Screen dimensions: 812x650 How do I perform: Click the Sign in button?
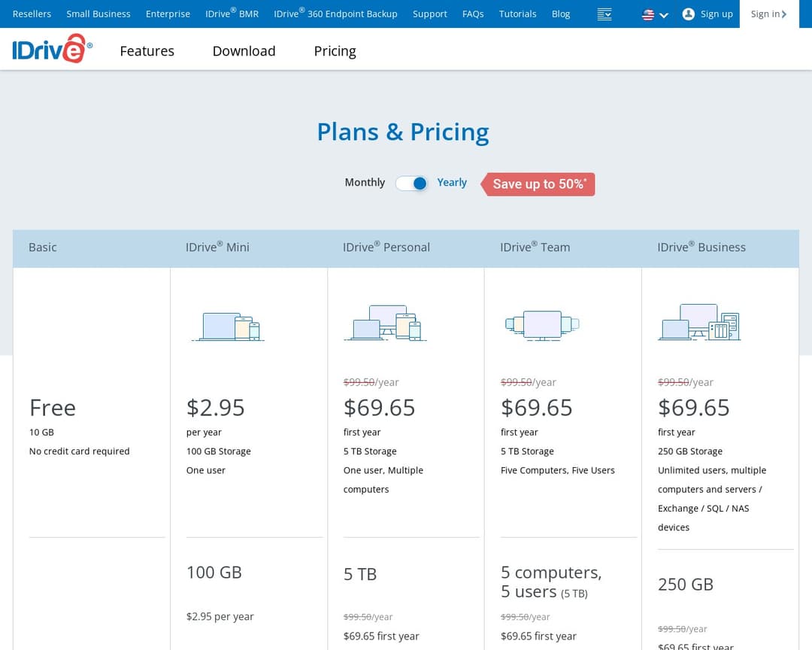click(x=769, y=14)
